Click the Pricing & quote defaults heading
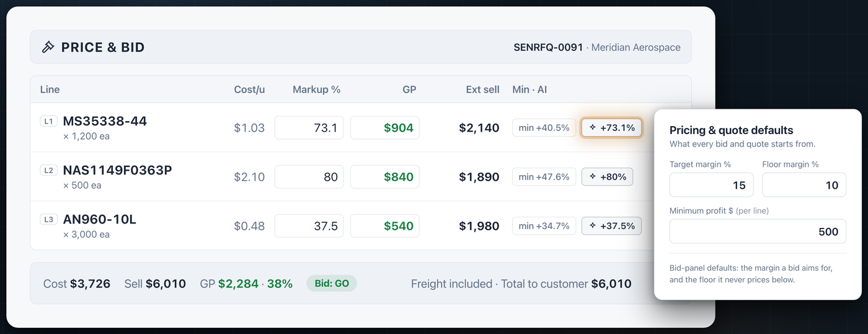This screenshot has height=334, width=868. (732, 130)
